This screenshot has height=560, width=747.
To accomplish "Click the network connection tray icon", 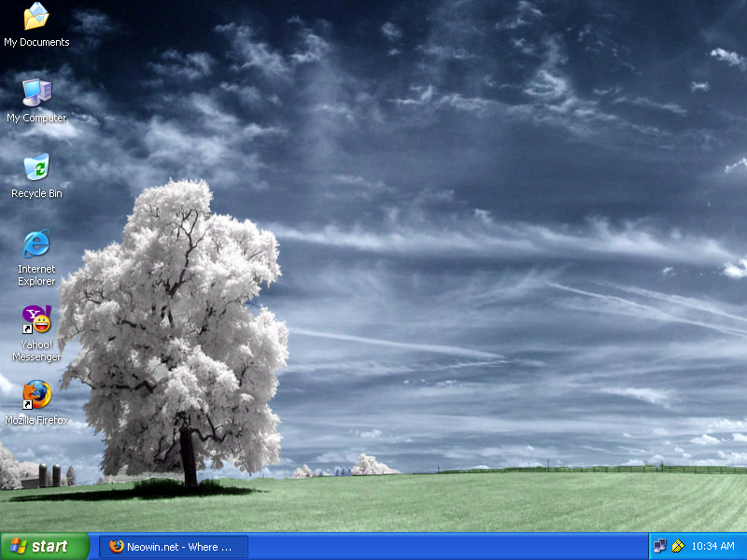I will [x=660, y=546].
